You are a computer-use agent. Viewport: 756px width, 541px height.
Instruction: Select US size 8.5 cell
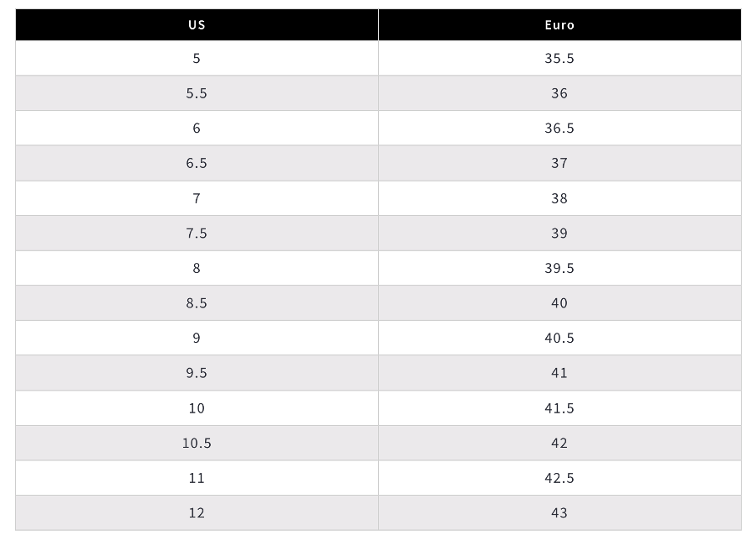[197, 303]
